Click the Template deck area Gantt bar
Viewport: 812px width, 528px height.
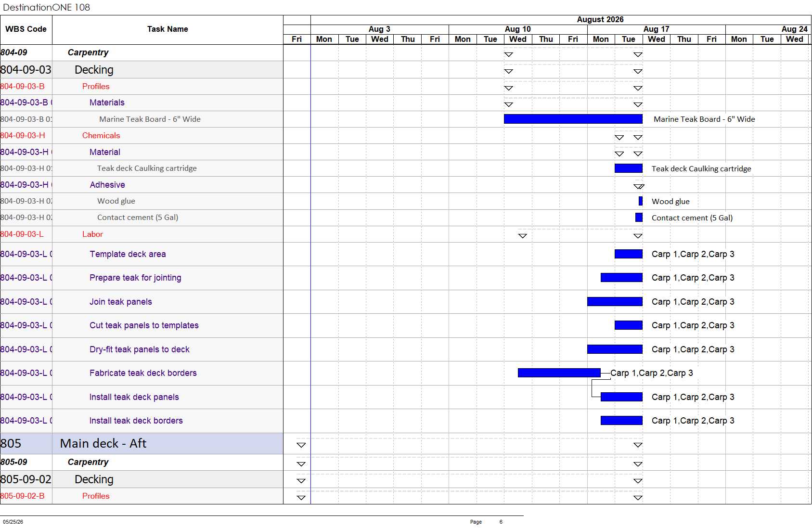point(629,254)
